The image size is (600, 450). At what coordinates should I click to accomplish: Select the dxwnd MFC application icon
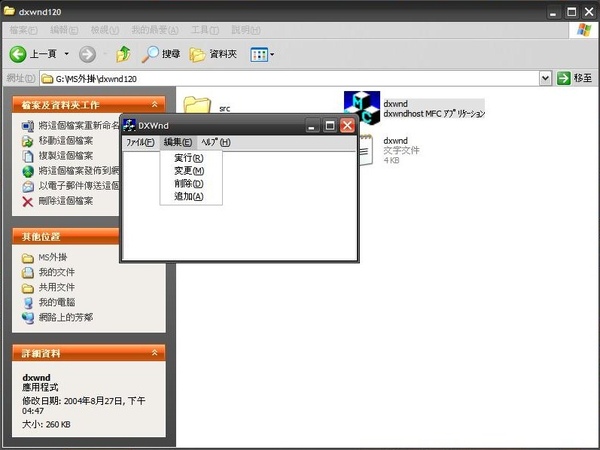tap(362, 107)
